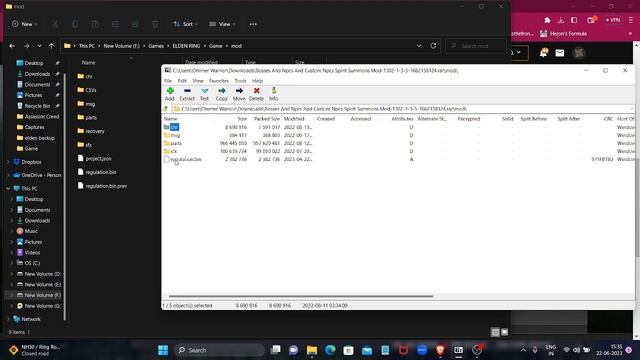
Task: Select the chr folder in 7-Zip list
Action: 174,127
